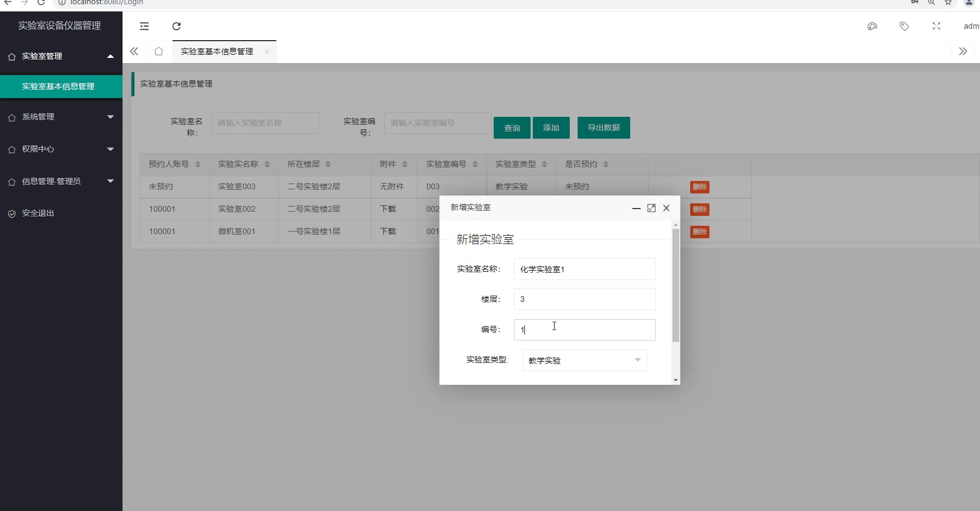Close the 实验室基本信息管理 tab
This screenshot has width=980, height=511.
coord(267,52)
